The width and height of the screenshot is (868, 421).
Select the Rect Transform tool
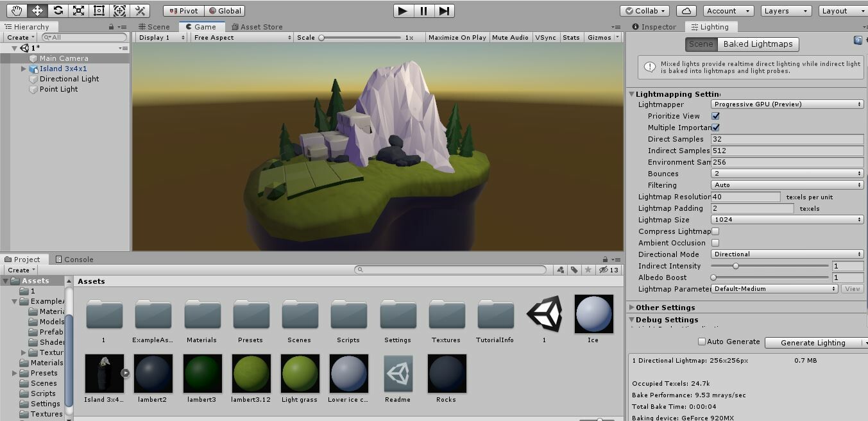(99, 10)
